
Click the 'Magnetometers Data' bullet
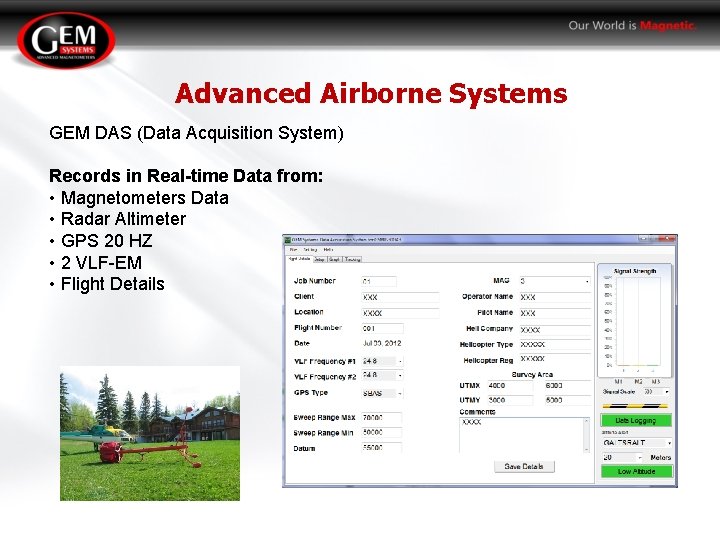point(145,198)
